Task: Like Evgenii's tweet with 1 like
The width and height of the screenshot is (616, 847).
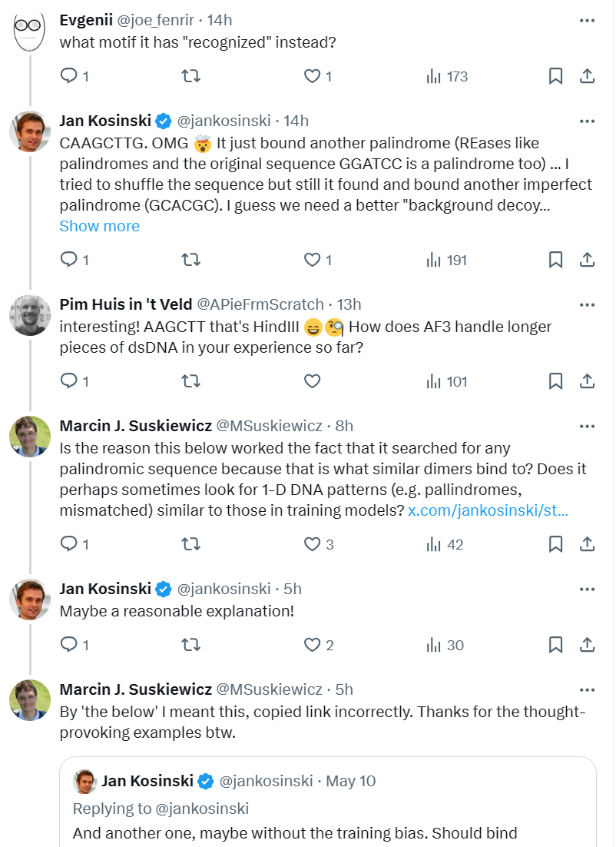Action: (317, 76)
